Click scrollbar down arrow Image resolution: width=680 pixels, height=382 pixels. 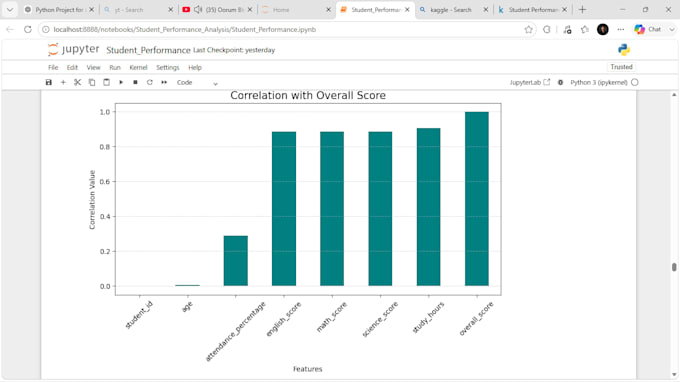[674, 375]
